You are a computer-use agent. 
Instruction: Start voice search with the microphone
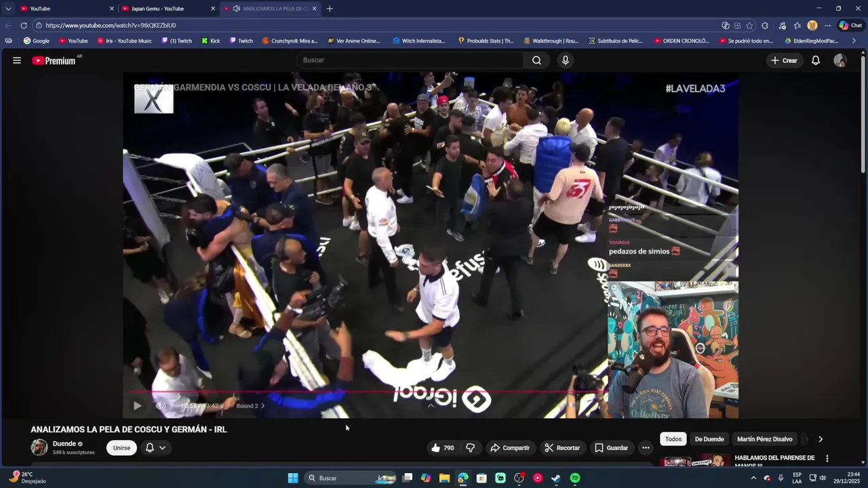click(x=566, y=60)
